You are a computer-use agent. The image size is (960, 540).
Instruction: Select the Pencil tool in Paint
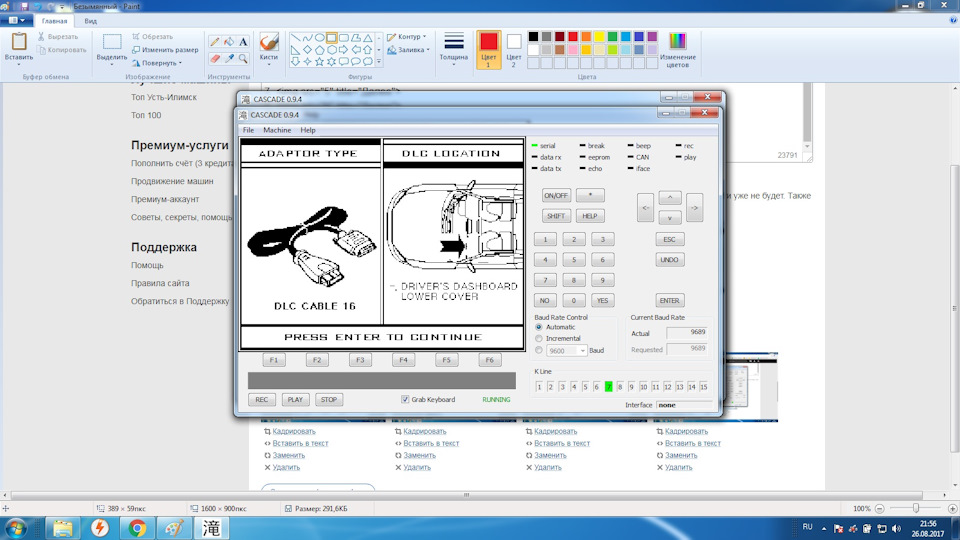(x=214, y=42)
